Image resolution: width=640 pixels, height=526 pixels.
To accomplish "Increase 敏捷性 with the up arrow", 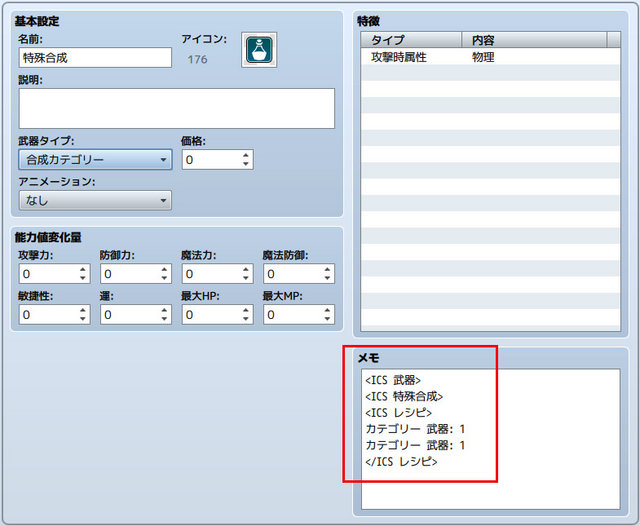I will (x=83, y=310).
